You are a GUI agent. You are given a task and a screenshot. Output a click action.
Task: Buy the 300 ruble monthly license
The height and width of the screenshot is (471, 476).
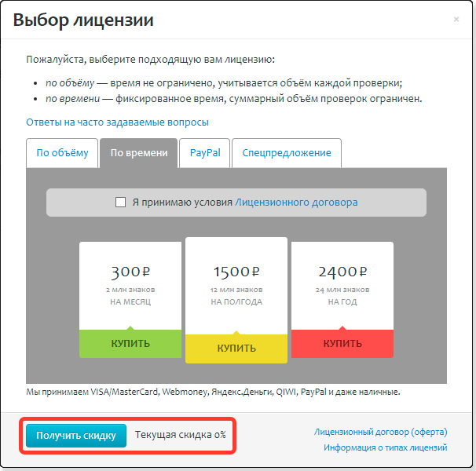pyautogui.click(x=130, y=344)
